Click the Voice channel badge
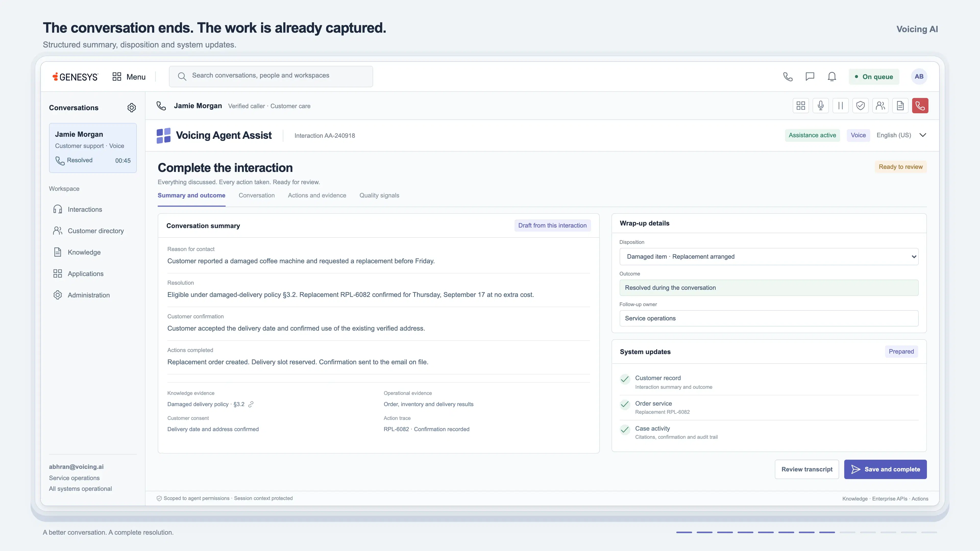This screenshot has width=980, height=551. [858, 135]
